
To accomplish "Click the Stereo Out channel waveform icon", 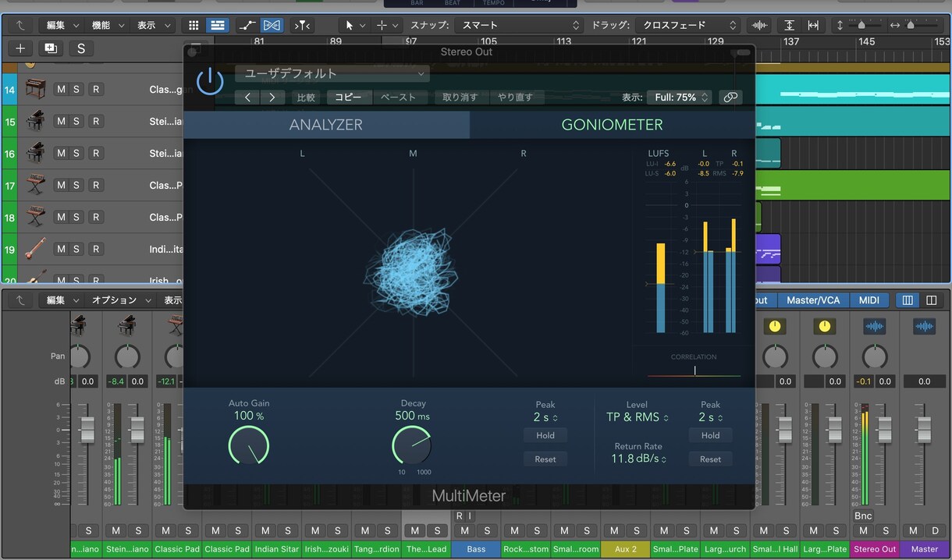I will click(874, 326).
